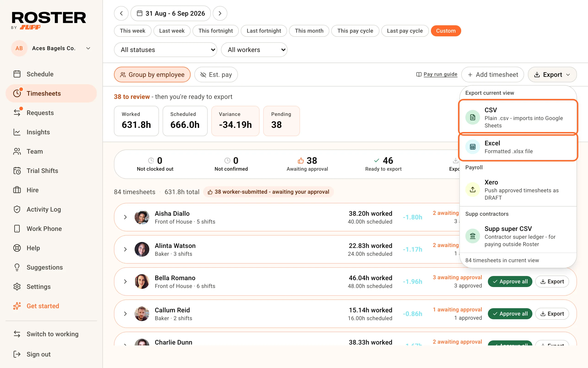The height and width of the screenshot is (368, 588).
Task: Choose Xero payroll push option
Action: [518, 190]
